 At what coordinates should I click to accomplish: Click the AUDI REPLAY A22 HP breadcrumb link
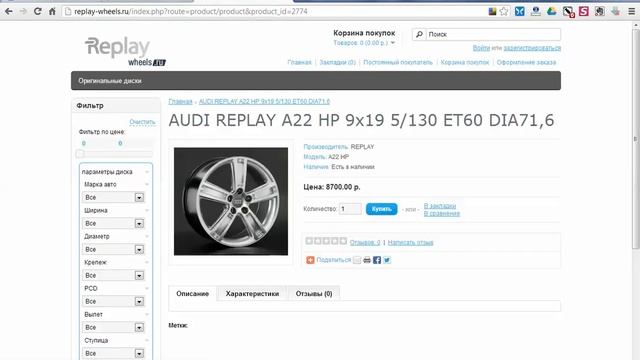264,101
